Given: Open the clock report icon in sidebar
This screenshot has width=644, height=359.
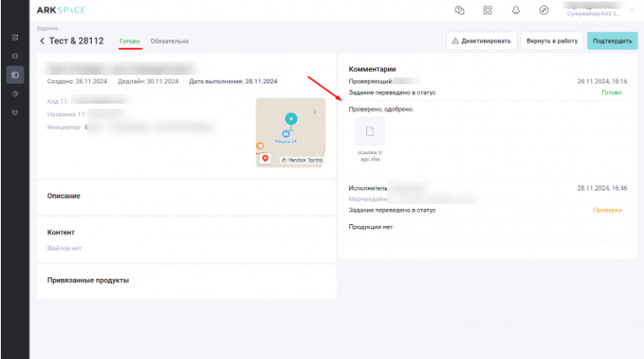Looking at the screenshot, I should coord(15,94).
